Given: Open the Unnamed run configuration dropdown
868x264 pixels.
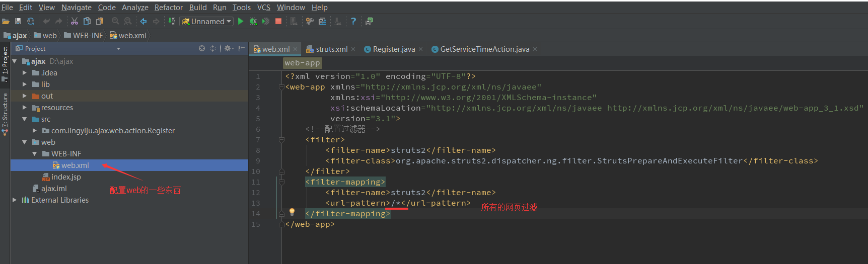Looking at the screenshot, I should coord(206,21).
